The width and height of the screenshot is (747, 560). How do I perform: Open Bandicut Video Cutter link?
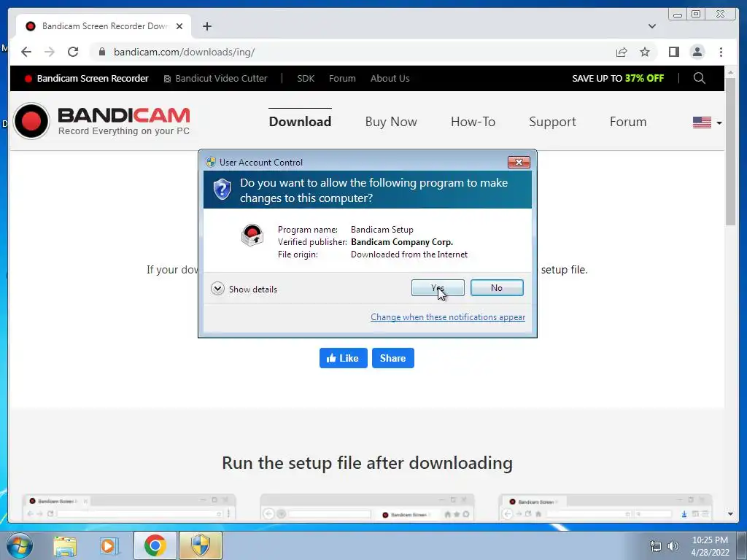tap(215, 79)
